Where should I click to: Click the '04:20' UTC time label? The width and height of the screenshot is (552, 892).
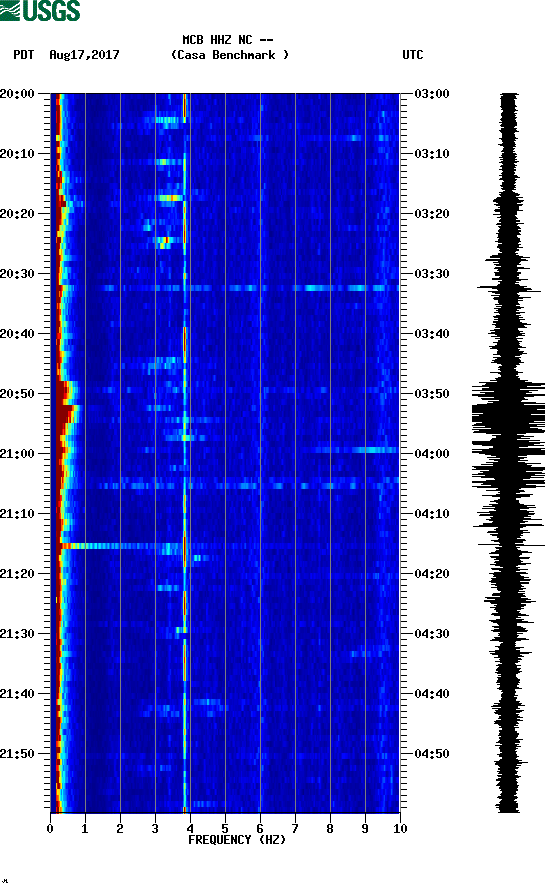click(x=432, y=574)
